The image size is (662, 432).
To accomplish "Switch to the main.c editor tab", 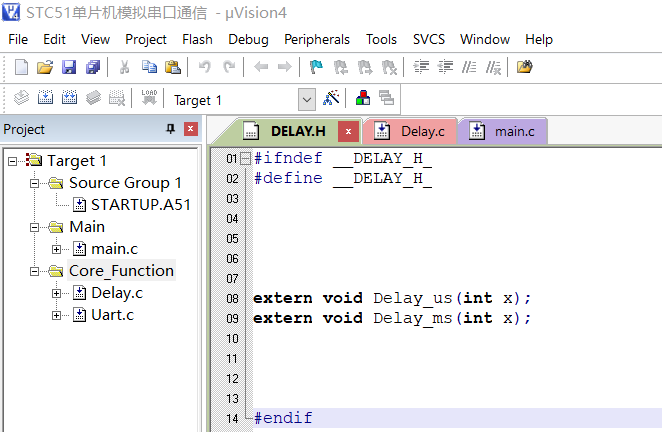I will [x=502, y=131].
